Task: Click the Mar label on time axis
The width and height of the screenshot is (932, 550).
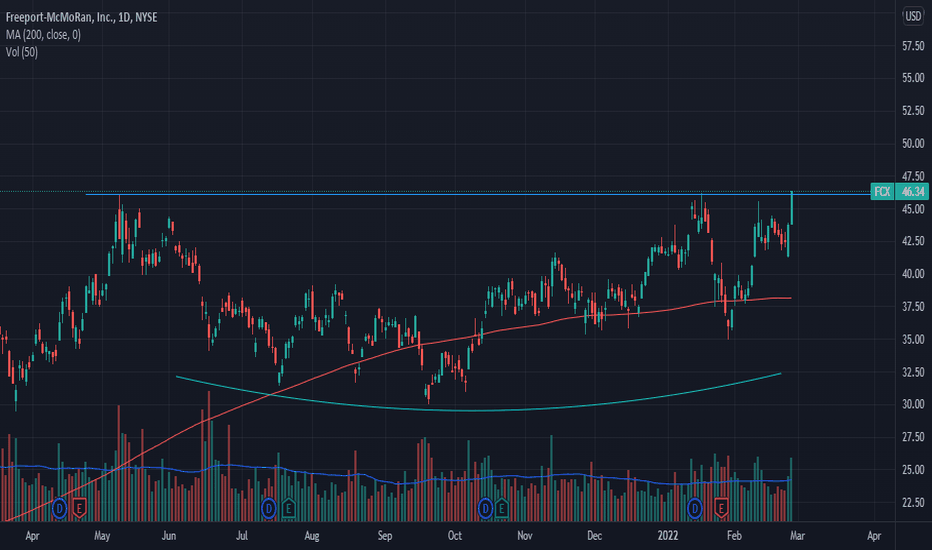Action: point(797,536)
